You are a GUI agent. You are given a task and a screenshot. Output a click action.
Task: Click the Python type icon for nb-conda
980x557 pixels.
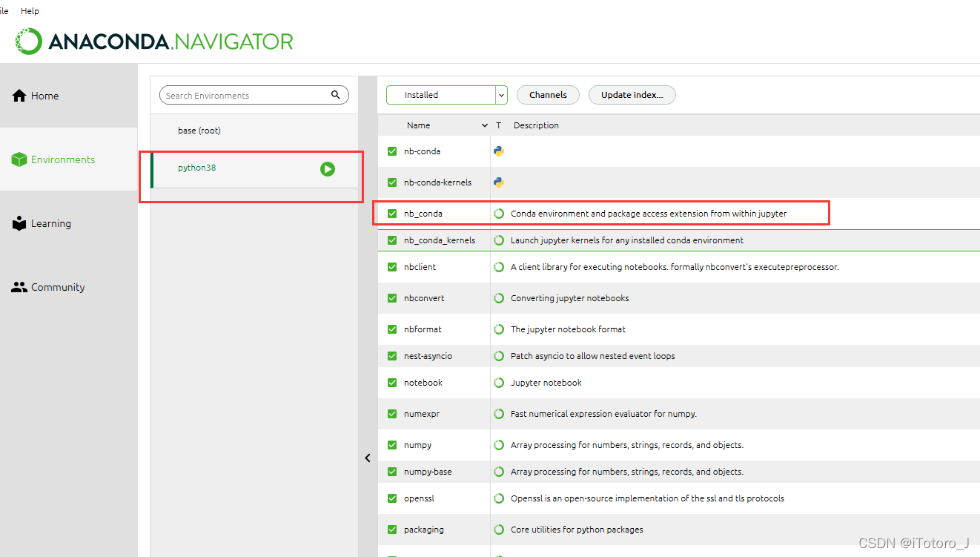(499, 151)
